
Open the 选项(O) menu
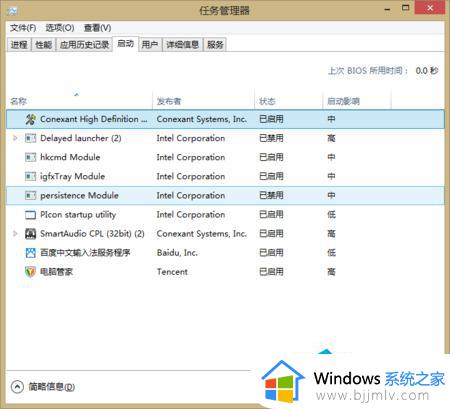click(x=60, y=28)
